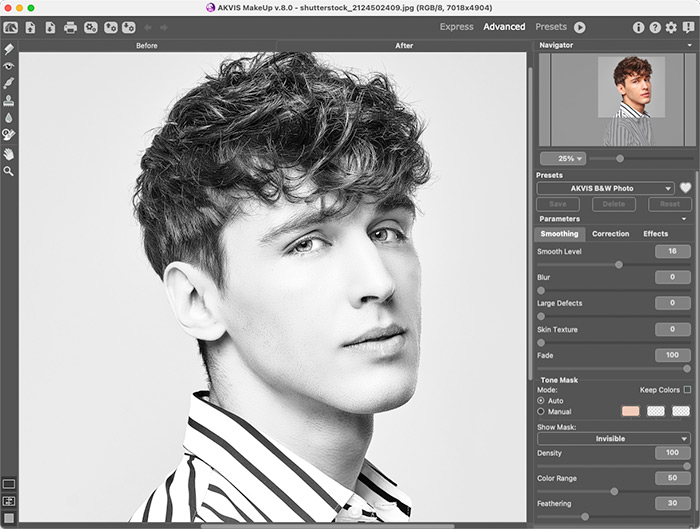
Task: Switch to the Correction tab
Action: tap(610, 234)
